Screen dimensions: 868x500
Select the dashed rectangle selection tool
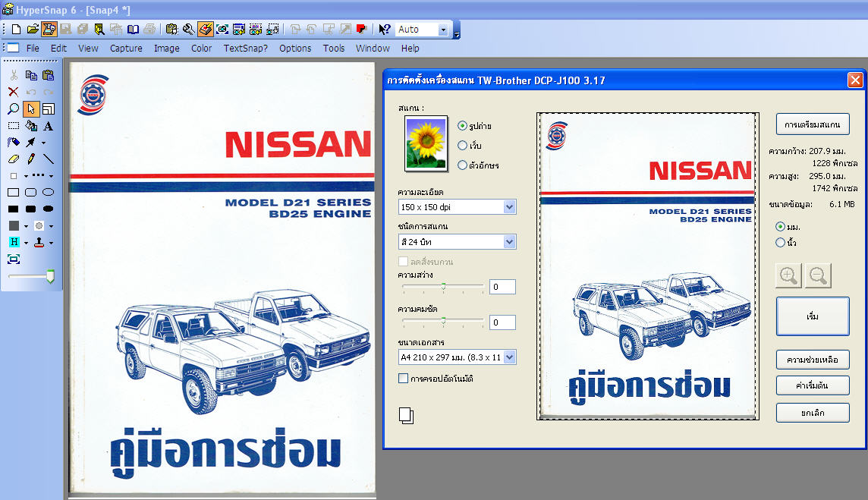(x=14, y=126)
